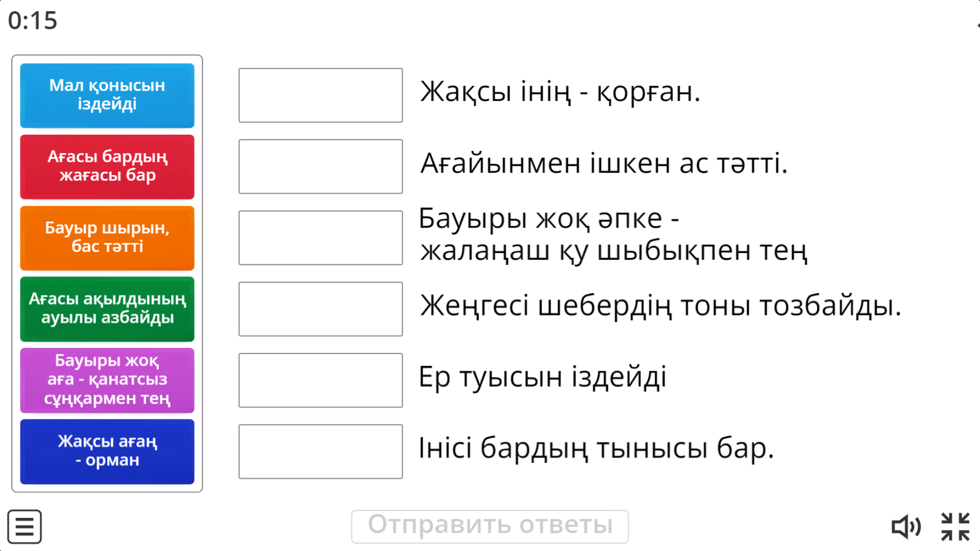980x551 pixels.
Task: Open the hamburger menu icon
Action: (x=24, y=527)
